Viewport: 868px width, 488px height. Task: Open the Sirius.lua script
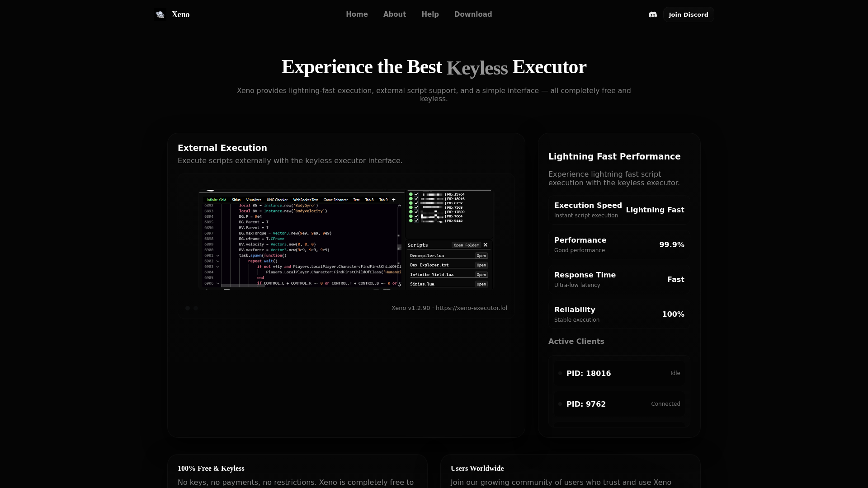[x=481, y=284]
